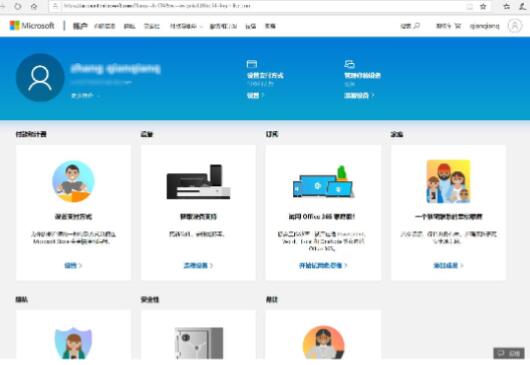530x365 pixels.
Task: Click the large profile picture circle
Action: point(40,77)
